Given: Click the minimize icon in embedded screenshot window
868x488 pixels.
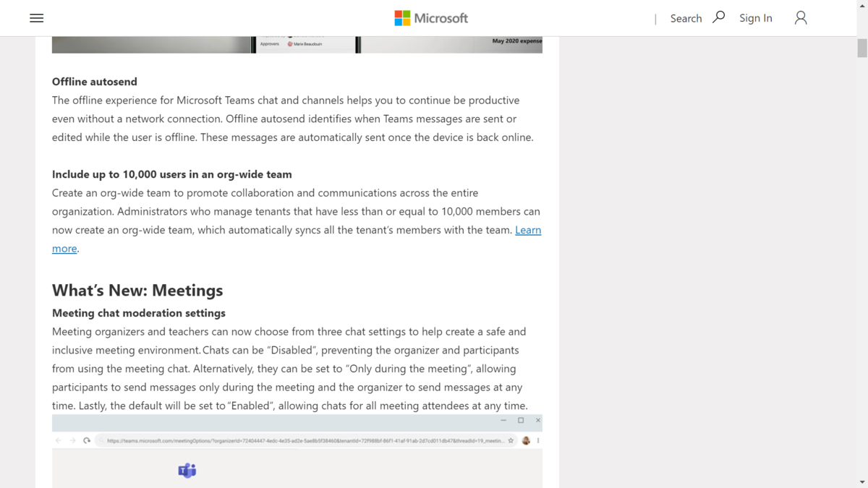Looking at the screenshot, I should click(503, 420).
